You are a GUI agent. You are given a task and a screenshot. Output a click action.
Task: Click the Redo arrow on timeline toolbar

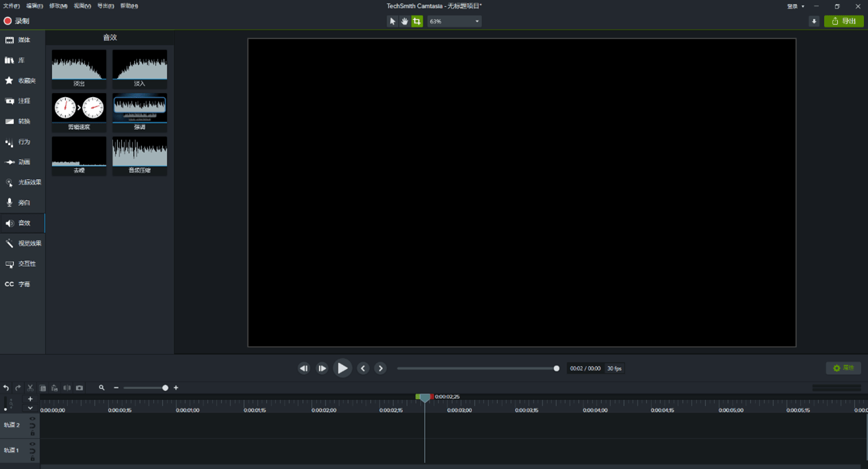pyautogui.click(x=18, y=388)
